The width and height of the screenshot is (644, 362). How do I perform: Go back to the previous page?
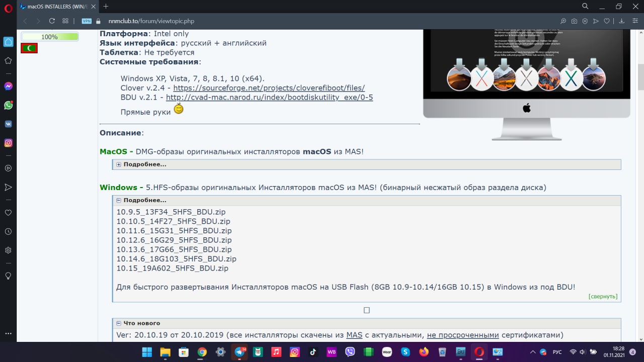(25, 21)
